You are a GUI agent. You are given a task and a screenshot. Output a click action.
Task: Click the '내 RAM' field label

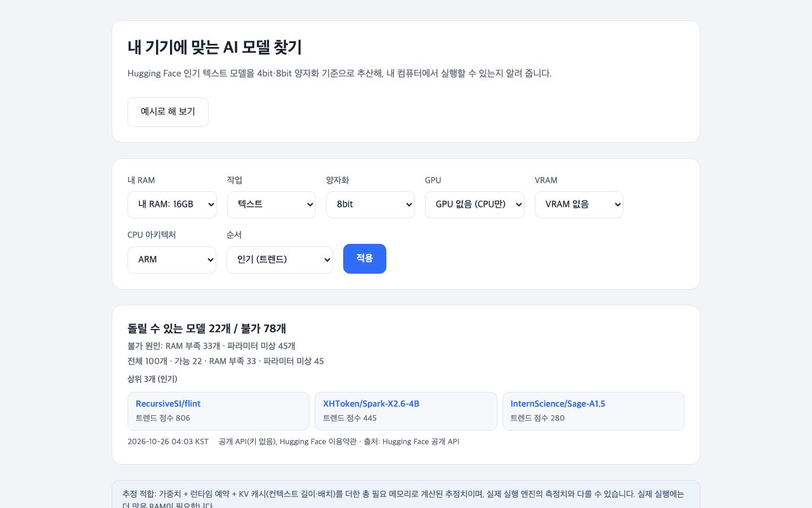point(141,180)
